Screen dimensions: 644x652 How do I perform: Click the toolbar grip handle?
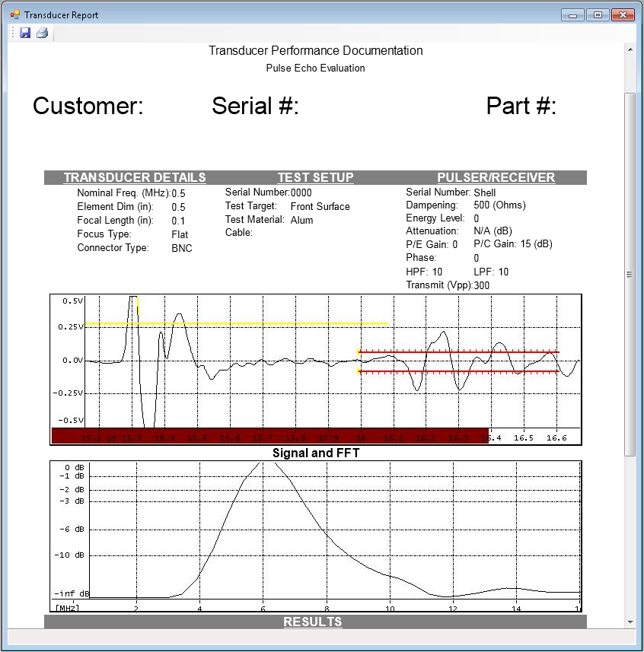[13, 33]
